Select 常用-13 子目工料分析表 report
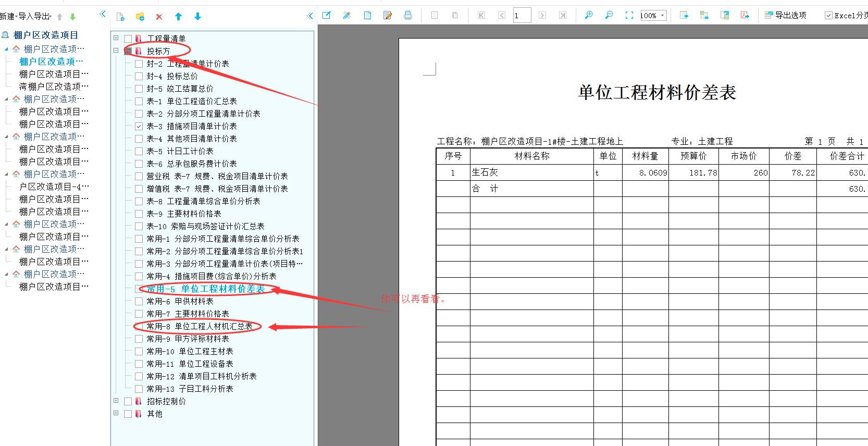This screenshot has height=446, width=868. point(190,389)
